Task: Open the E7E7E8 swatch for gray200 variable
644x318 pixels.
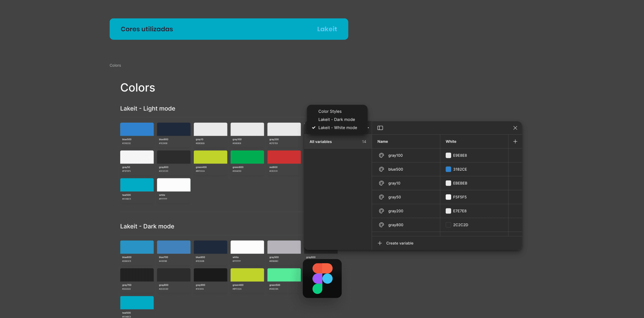Action: (448, 211)
